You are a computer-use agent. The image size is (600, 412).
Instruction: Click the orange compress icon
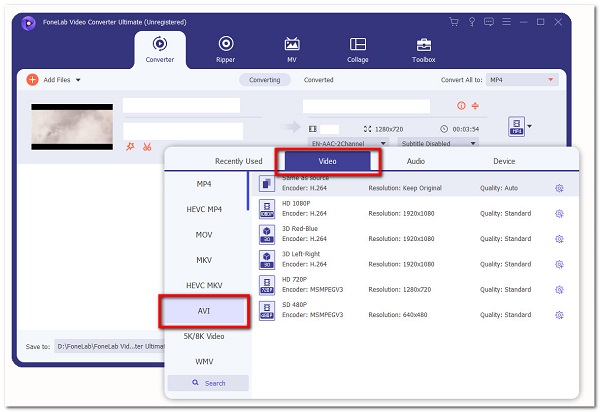coord(475,106)
